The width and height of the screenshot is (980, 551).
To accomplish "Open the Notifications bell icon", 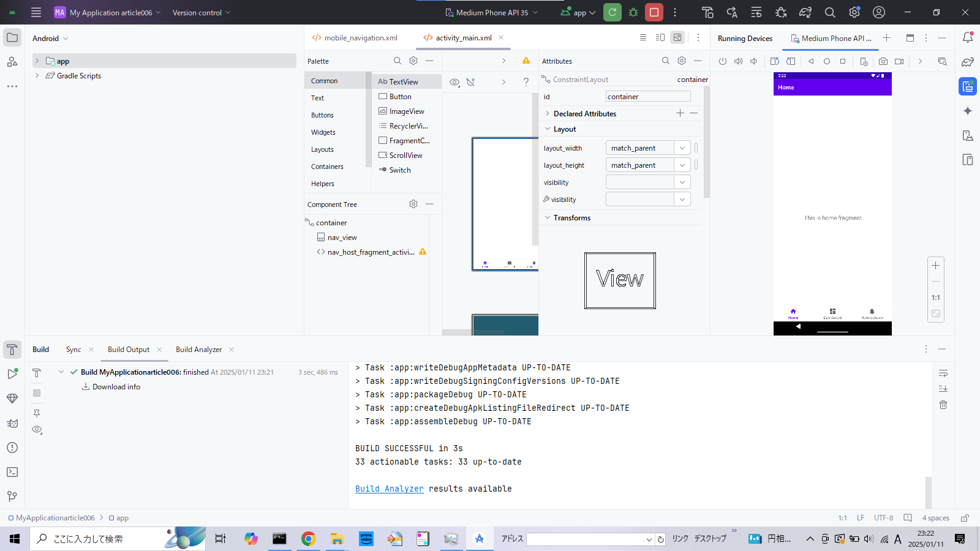I will pyautogui.click(x=968, y=37).
